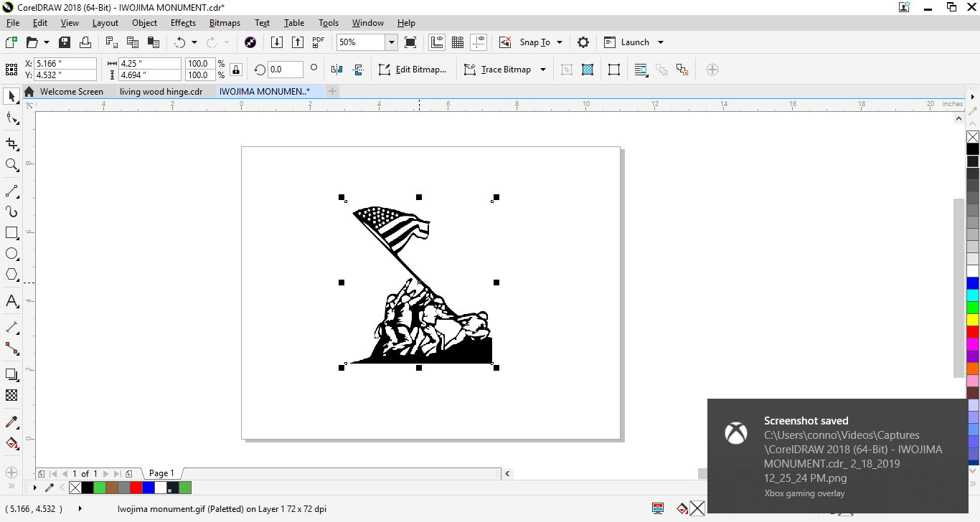Click the Print icon in toolbar
The height and width of the screenshot is (522, 980).
[x=85, y=42]
